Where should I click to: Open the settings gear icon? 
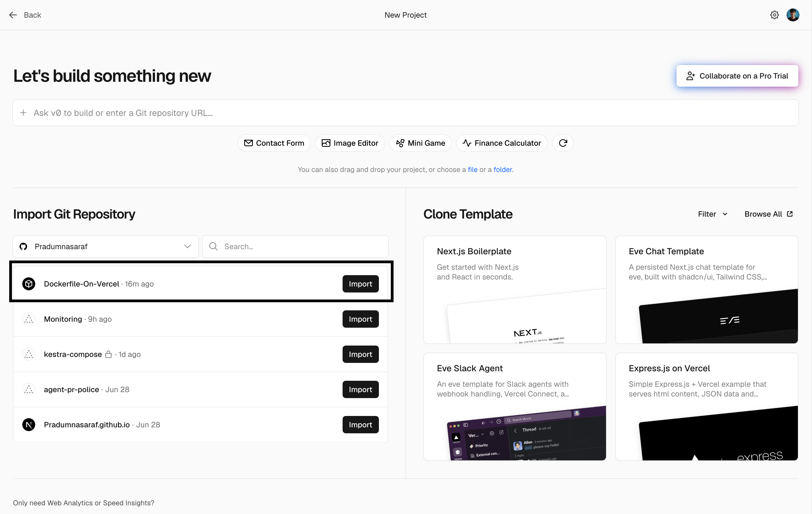[x=774, y=15]
